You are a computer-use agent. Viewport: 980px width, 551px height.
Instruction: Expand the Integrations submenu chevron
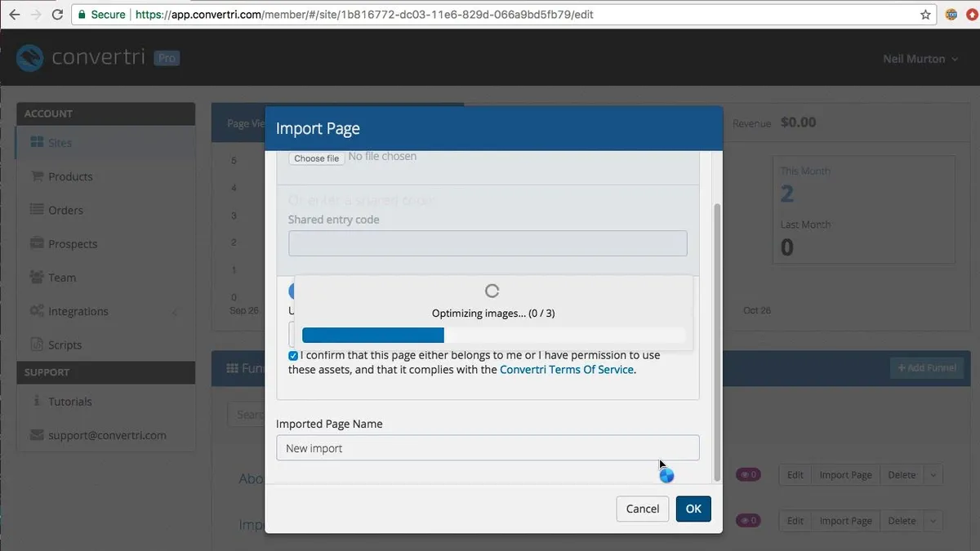click(175, 312)
